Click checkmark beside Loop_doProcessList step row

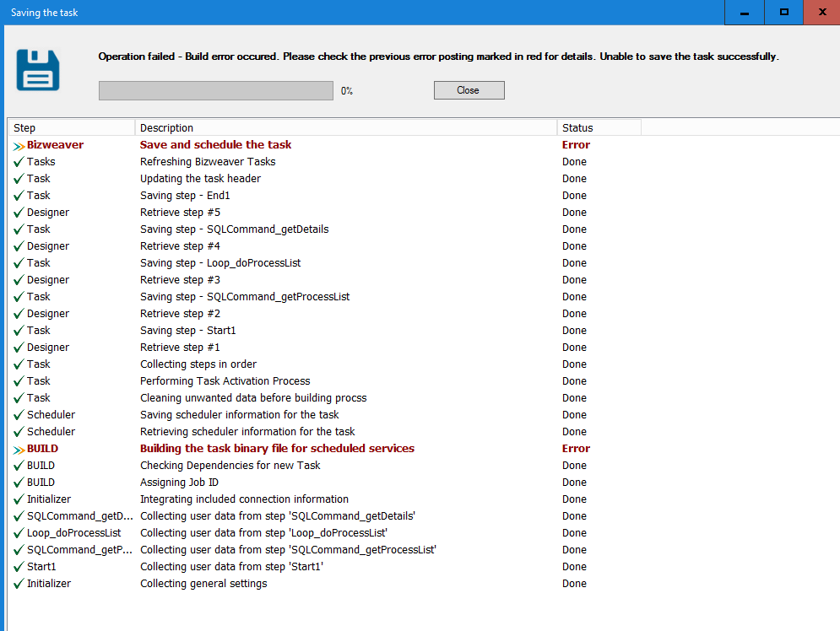(x=19, y=532)
